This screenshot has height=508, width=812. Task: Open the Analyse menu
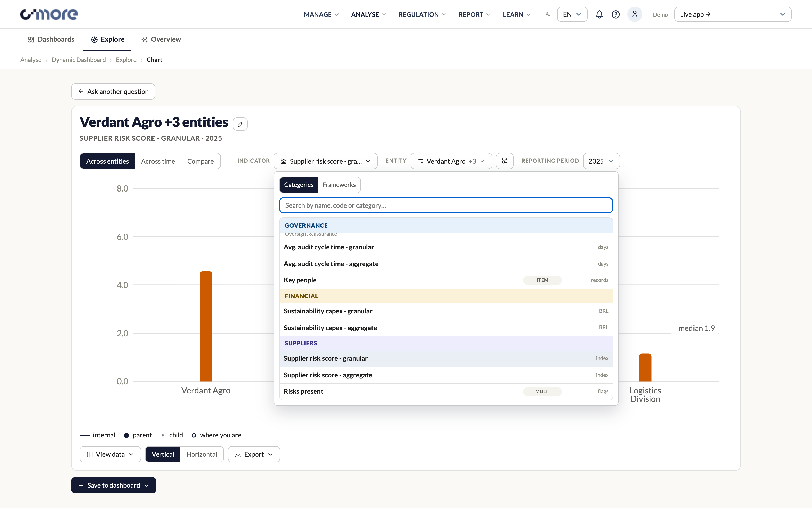[368, 14]
